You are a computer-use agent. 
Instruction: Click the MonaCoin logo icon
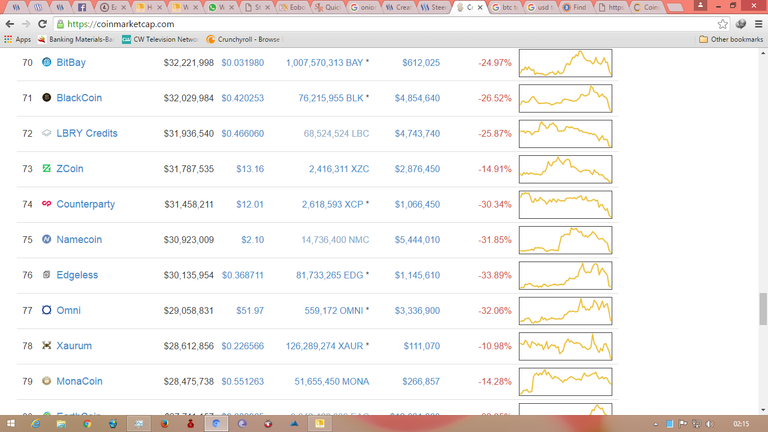[47, 381]
